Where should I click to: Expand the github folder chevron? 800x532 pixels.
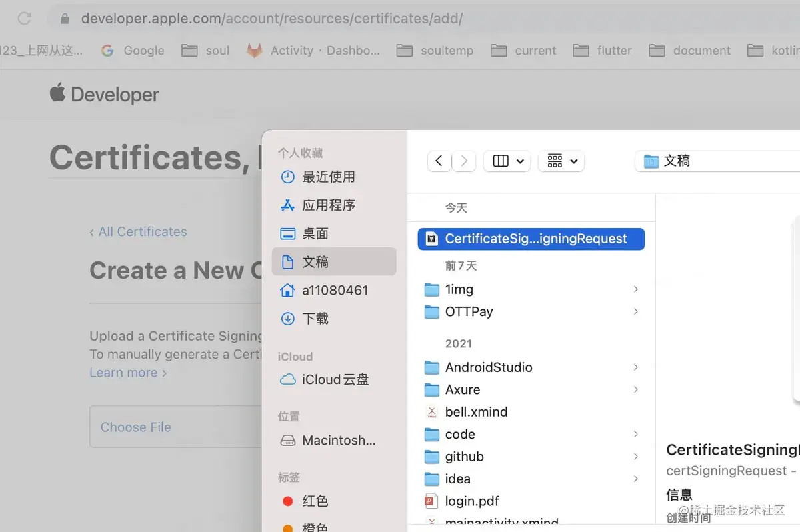635,457
